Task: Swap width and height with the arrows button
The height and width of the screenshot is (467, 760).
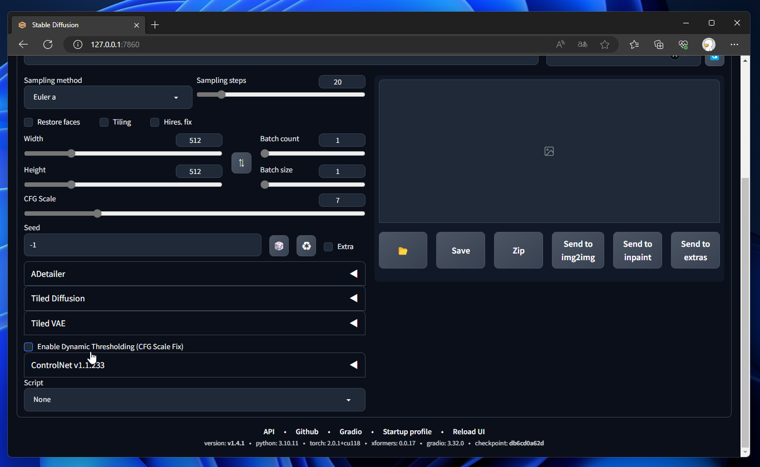Action: pyautogui.click(x=241, y=162)
